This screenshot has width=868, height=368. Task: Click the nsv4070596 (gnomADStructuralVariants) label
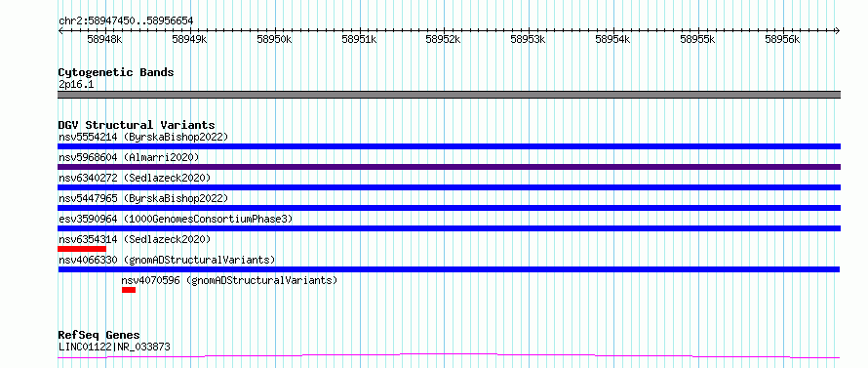click(229, 280)
